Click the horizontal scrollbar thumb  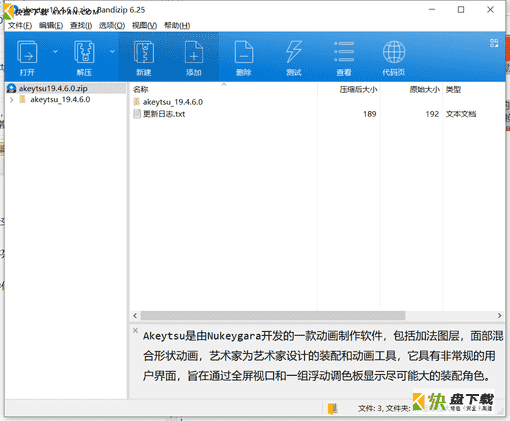tap(273, 315)
